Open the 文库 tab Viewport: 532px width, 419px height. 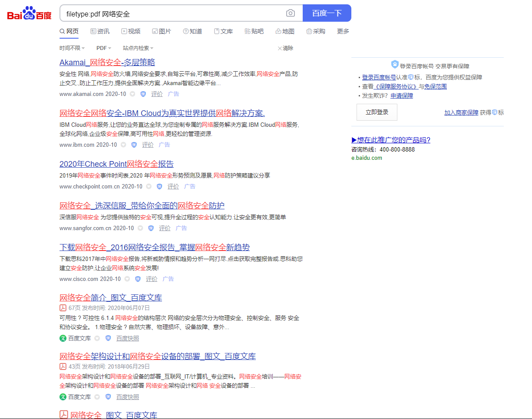click(x=223, y=31)
